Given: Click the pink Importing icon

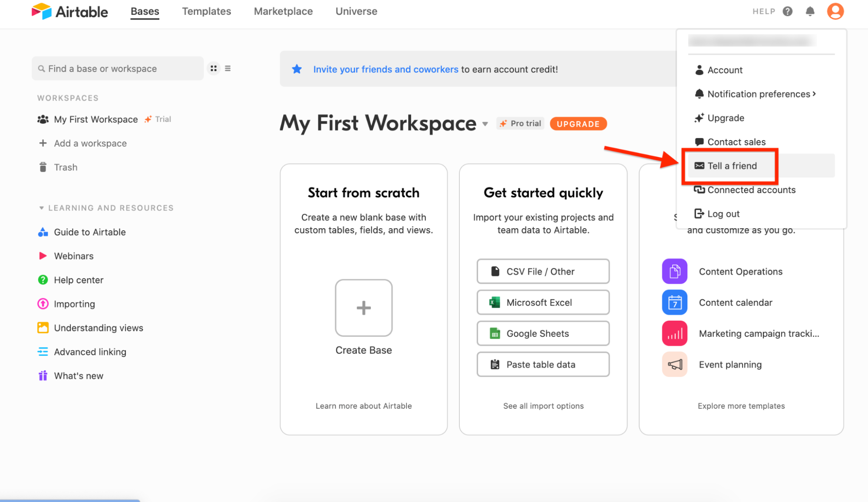Looking at the screenshot, I should 43,304.
